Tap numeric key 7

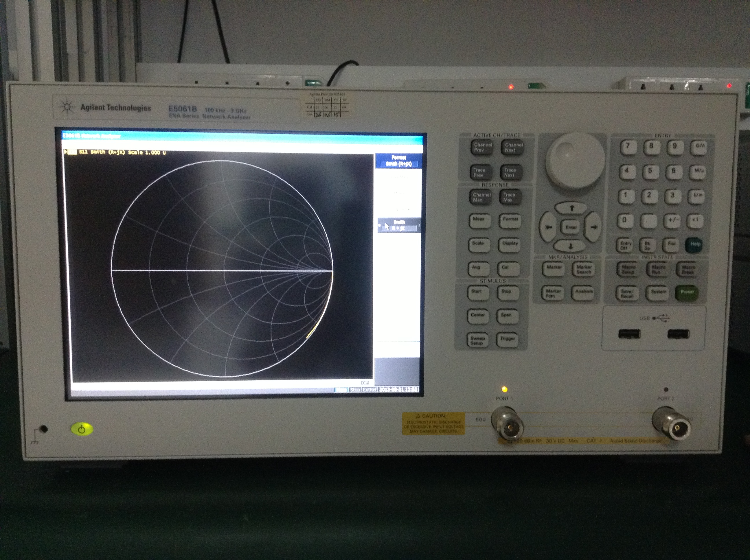(628, 147)
